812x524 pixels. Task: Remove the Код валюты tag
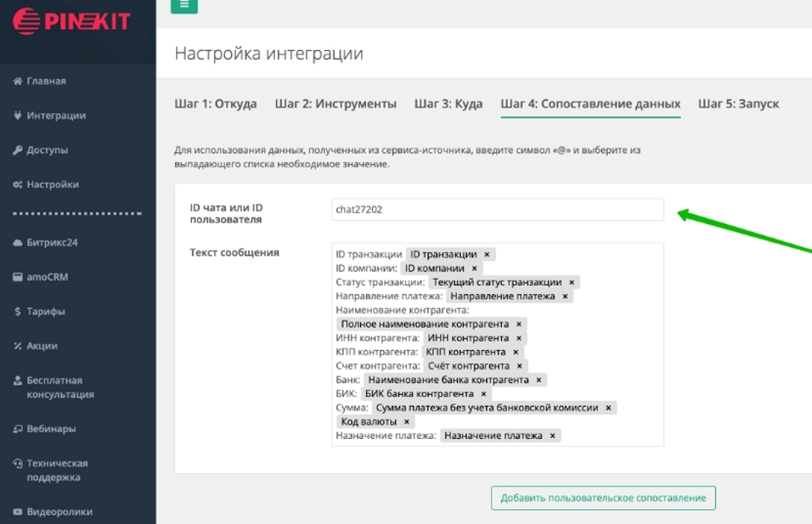(x=407, y=422)
